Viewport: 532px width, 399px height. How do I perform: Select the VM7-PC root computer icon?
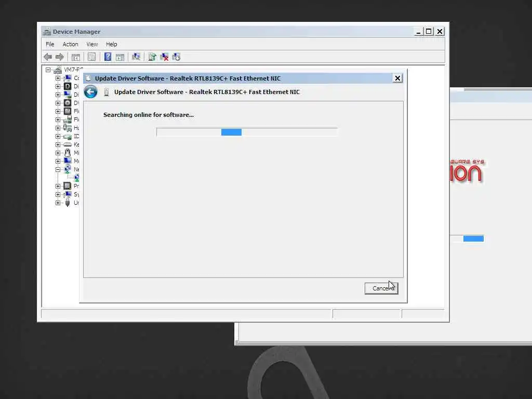tap(58, 70)
